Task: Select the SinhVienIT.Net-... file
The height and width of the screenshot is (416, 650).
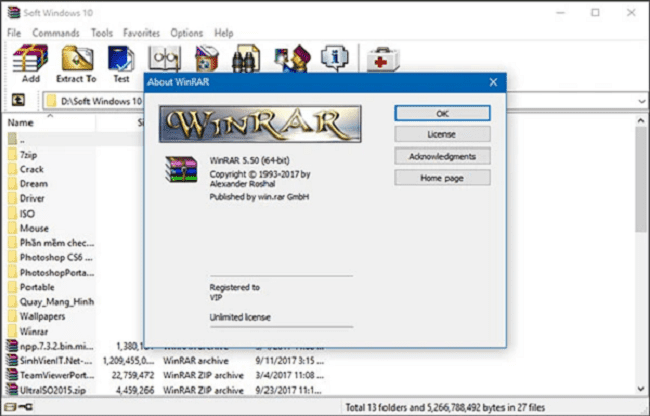Action: [x=56, y=360]
